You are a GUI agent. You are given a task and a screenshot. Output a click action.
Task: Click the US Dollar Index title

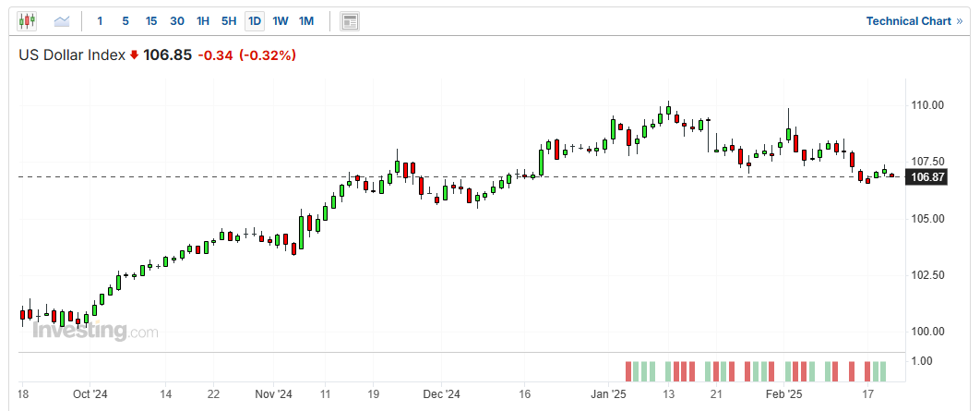pyautogui.click(x=72, y=55)
